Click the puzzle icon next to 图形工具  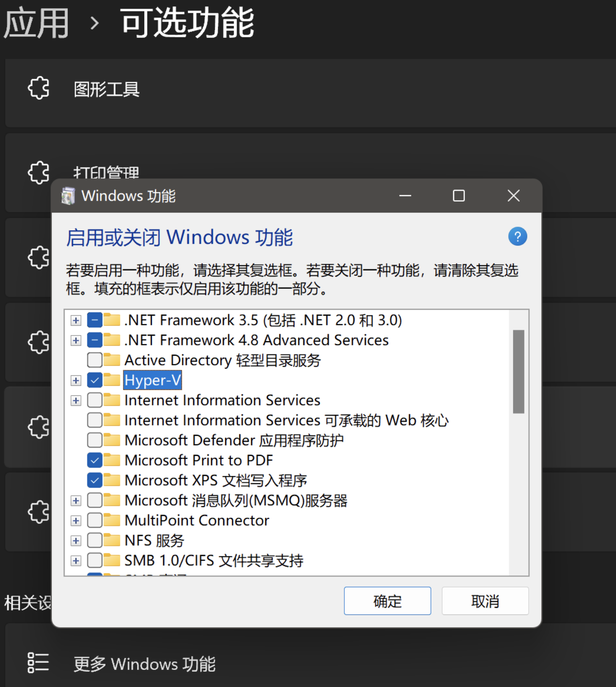[x=39, y=88]
